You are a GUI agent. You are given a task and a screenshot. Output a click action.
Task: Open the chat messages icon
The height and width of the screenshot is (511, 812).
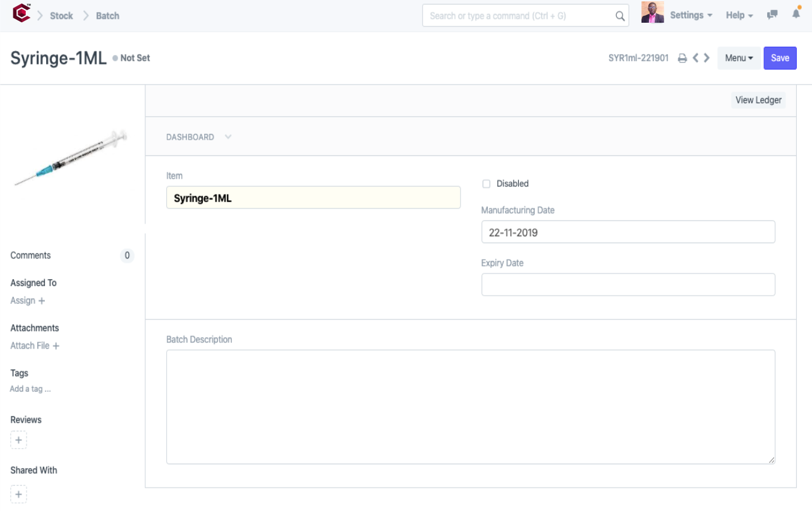click(x=772, y=15)
